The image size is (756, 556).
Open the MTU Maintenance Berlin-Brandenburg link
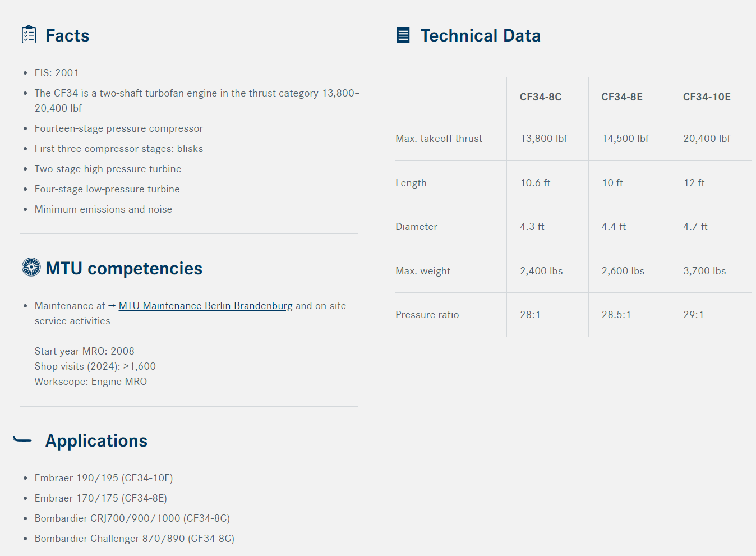click(x=206, y=306)
